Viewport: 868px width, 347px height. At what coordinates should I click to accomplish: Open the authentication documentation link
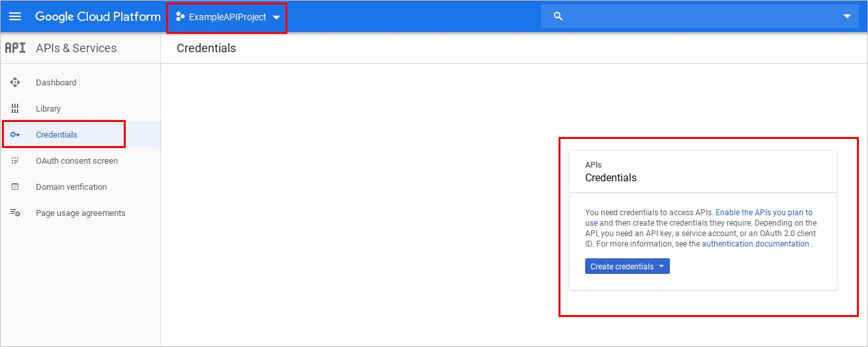[755, 244]
